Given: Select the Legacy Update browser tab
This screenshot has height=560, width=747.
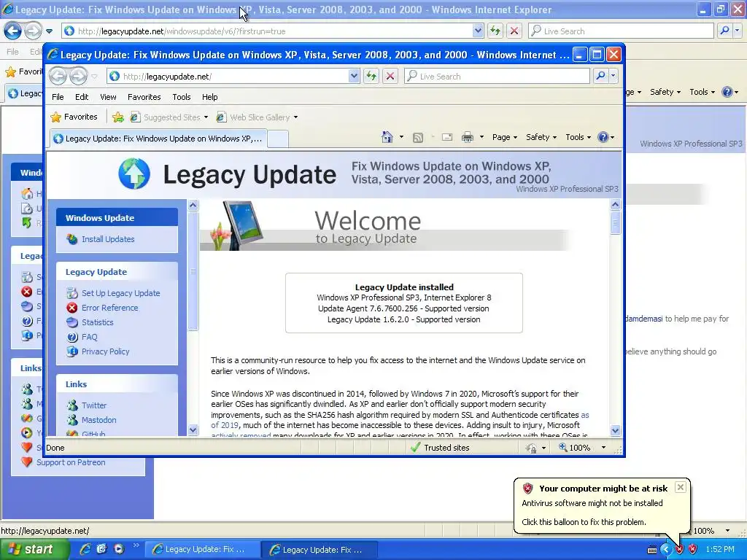Looking at the screenshot, I should pos(158,139).
